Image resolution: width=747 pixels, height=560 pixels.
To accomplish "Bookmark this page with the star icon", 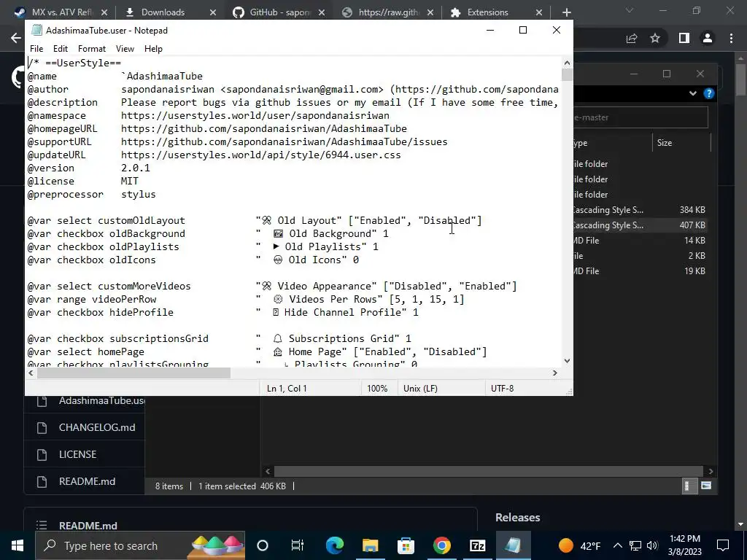I will [x=655, y=38].
